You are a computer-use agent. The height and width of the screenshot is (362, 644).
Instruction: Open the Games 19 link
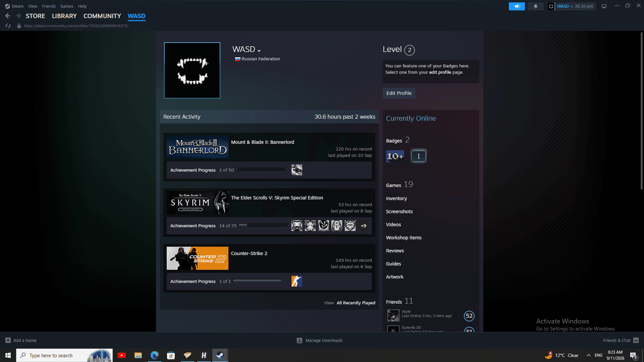click(x=399, y=185)
